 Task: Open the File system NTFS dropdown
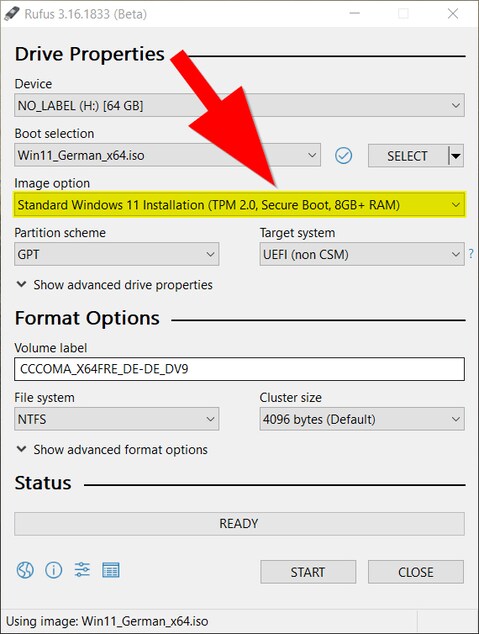pyautogui.click(x=116, y=419)
